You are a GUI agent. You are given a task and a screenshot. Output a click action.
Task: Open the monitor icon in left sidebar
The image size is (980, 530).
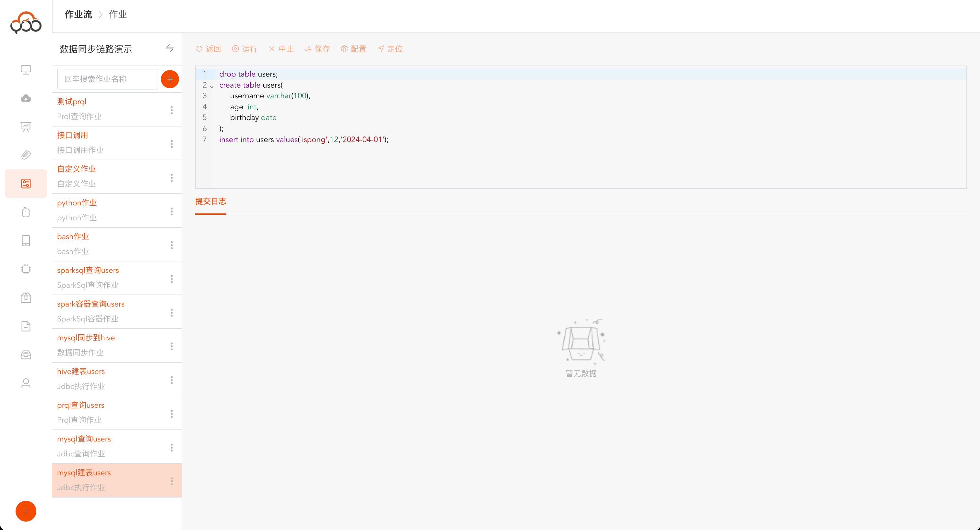point(26,70)
